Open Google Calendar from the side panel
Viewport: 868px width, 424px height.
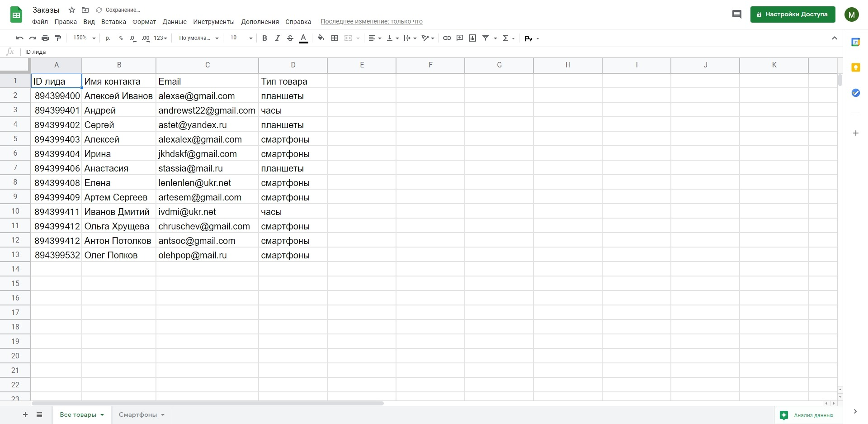point(856,42)
